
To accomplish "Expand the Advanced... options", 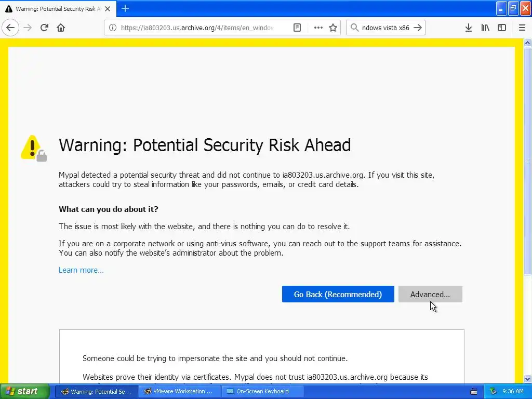I will pyautogui.click(x=430, y=294).
